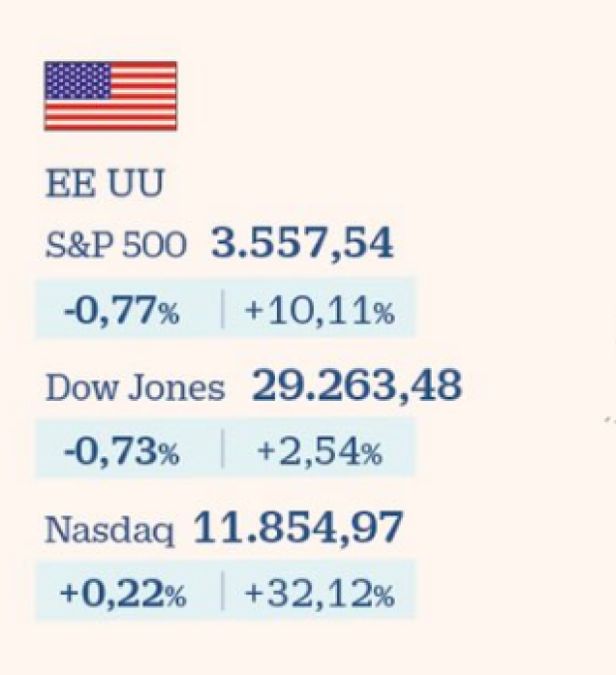
Task: Click the Nasdaq percentage bar divider
Action: tap(223, 591)
